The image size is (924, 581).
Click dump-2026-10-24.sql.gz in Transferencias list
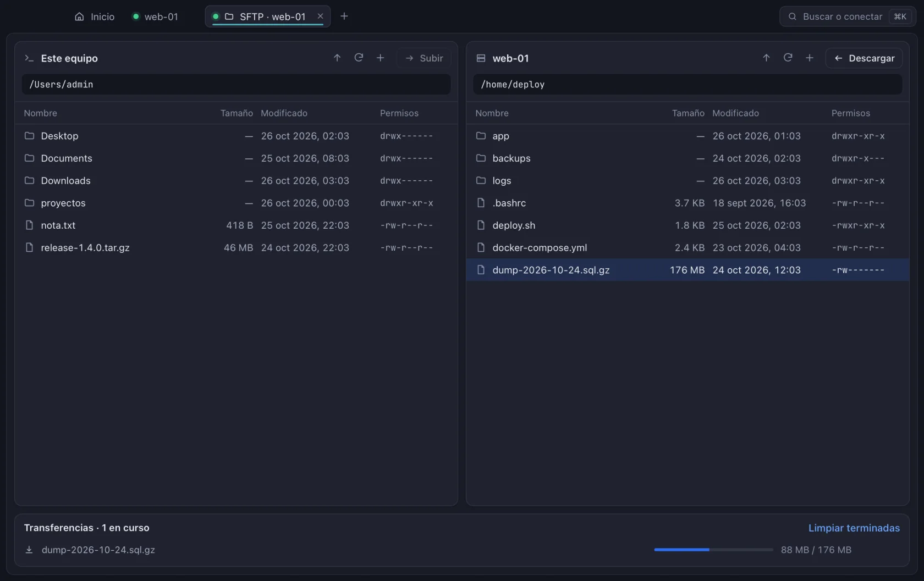[98, 550]
